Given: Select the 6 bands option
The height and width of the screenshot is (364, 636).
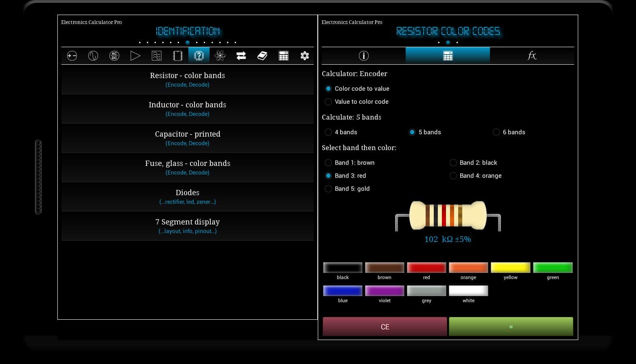Looking at the screenshot, I should pyautogui.click(x=496, y=132).
